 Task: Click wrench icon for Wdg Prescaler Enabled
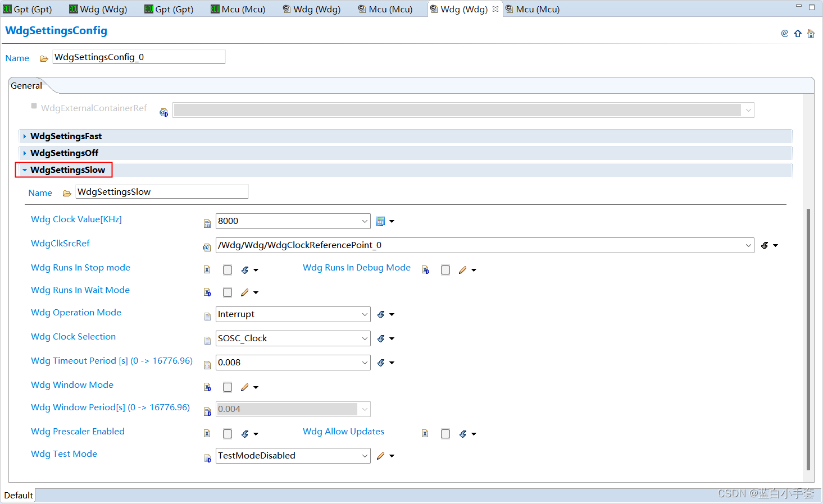(x=245, y=434)
